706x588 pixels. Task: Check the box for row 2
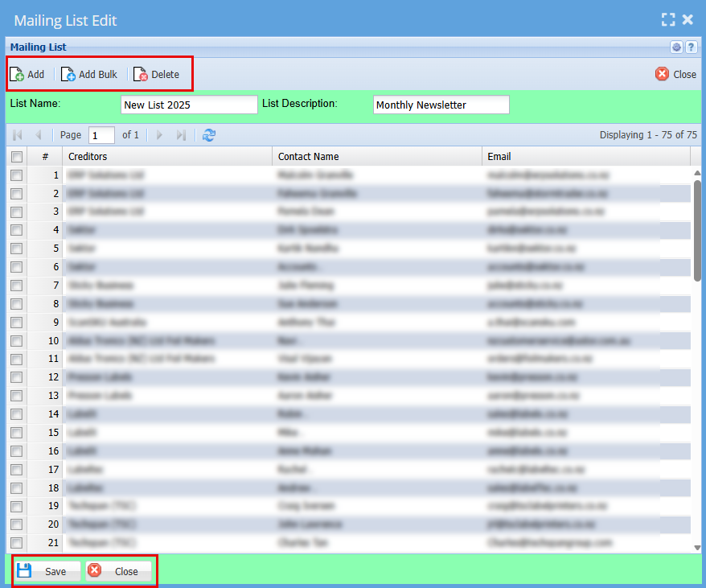(17, 193)
